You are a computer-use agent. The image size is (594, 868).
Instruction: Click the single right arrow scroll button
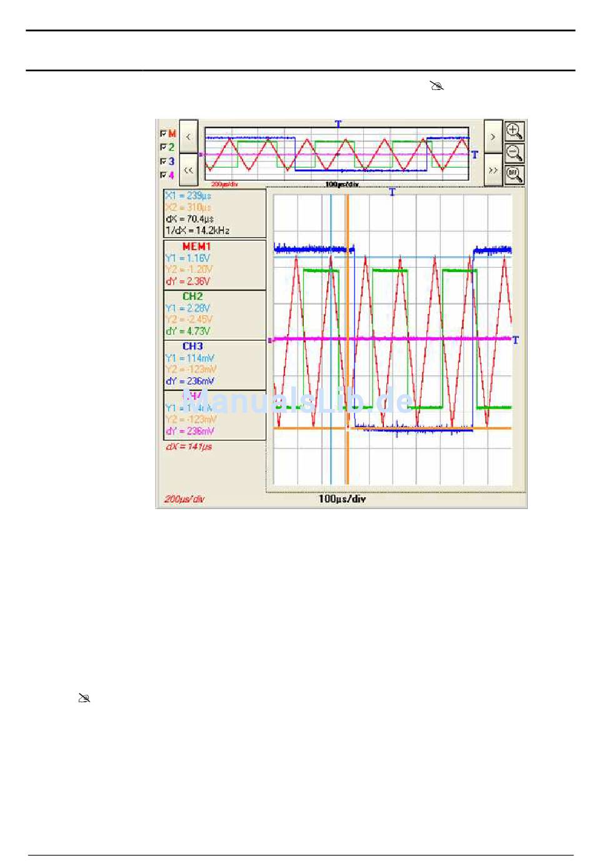tap(493, 136)
